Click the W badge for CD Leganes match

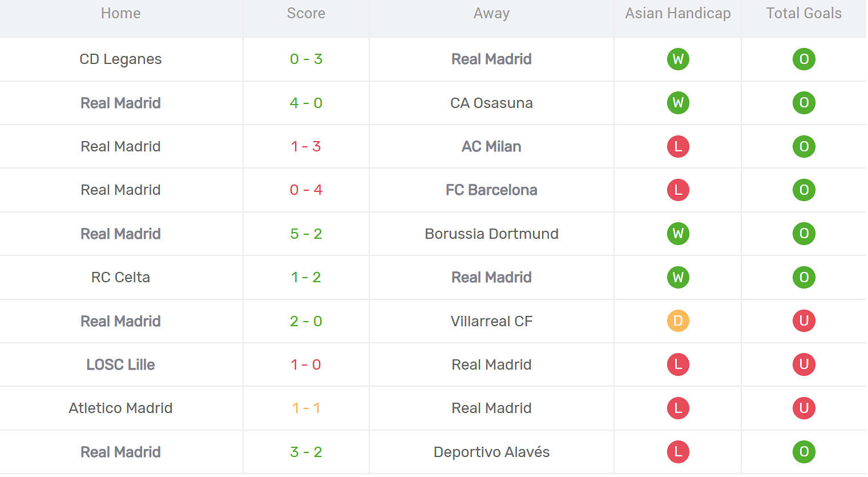(677, 59)
